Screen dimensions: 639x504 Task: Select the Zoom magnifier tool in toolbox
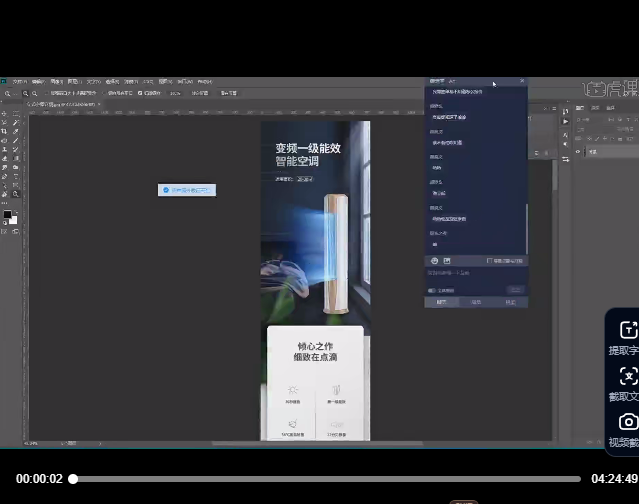click(16, 193)
